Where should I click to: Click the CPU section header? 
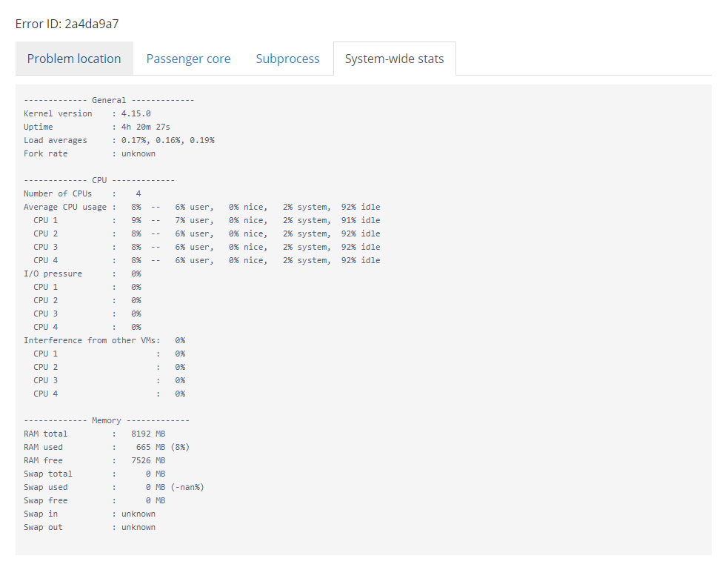99,180
